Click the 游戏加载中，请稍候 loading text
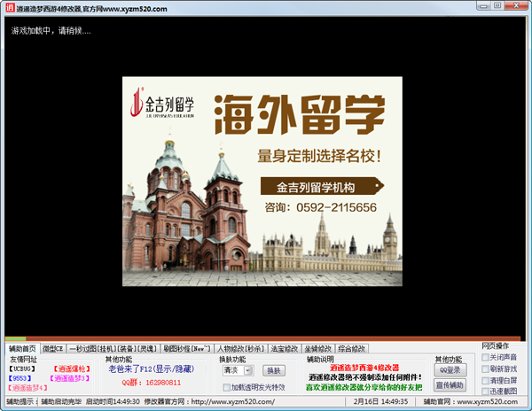This screenshot has height=411, width=532. click(51, 31)
